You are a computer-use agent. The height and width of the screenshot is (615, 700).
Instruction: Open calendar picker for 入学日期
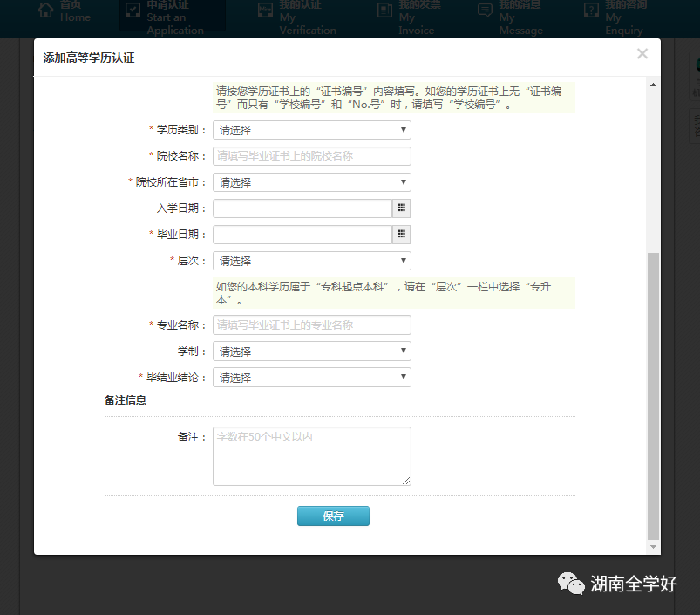tap(401, 208)
